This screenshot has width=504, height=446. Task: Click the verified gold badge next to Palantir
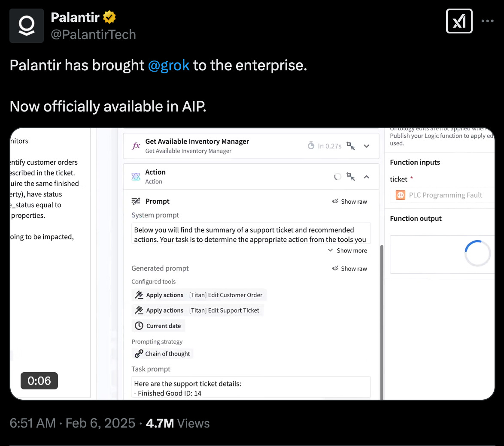[x=109, y=17]
